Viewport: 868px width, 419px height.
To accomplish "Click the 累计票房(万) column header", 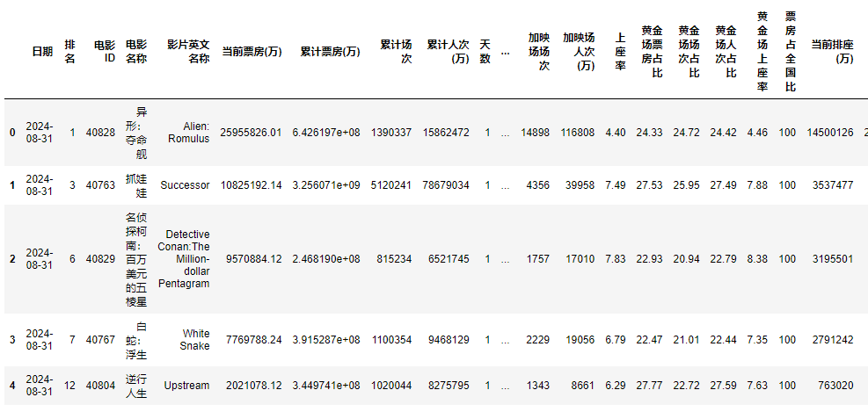I will 330,52.
